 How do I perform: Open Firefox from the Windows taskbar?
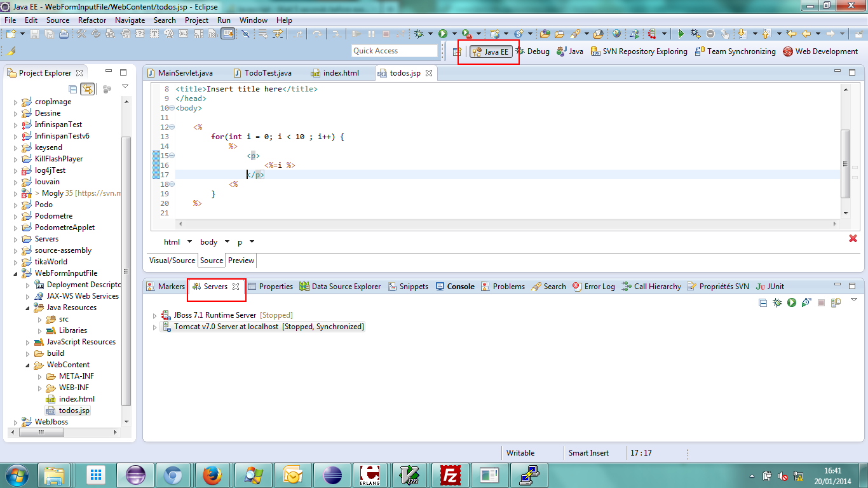212,475
